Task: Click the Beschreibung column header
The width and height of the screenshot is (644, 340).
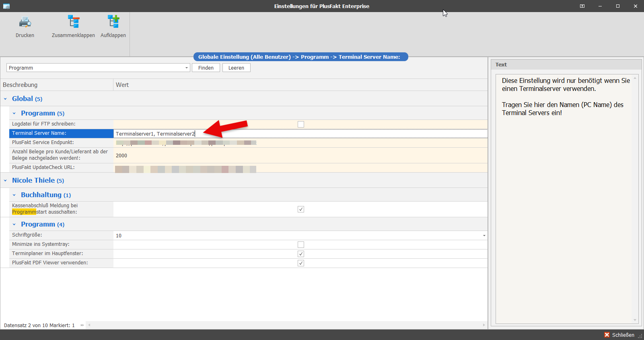Action: coord(57,85)
